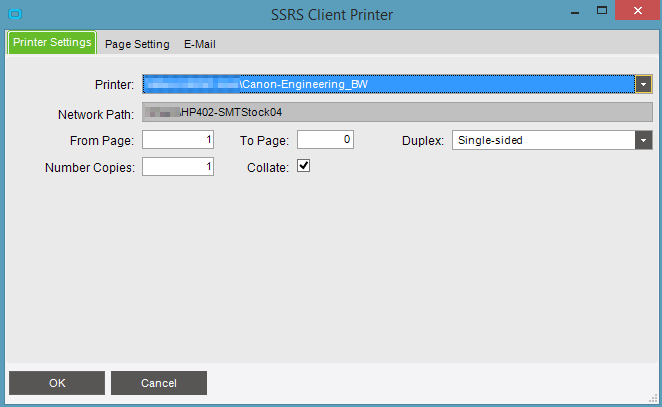The height and width of the screenshot is (407, 662).
Task: Expand the Printer dropdown arrow
Action: point(643,84)
